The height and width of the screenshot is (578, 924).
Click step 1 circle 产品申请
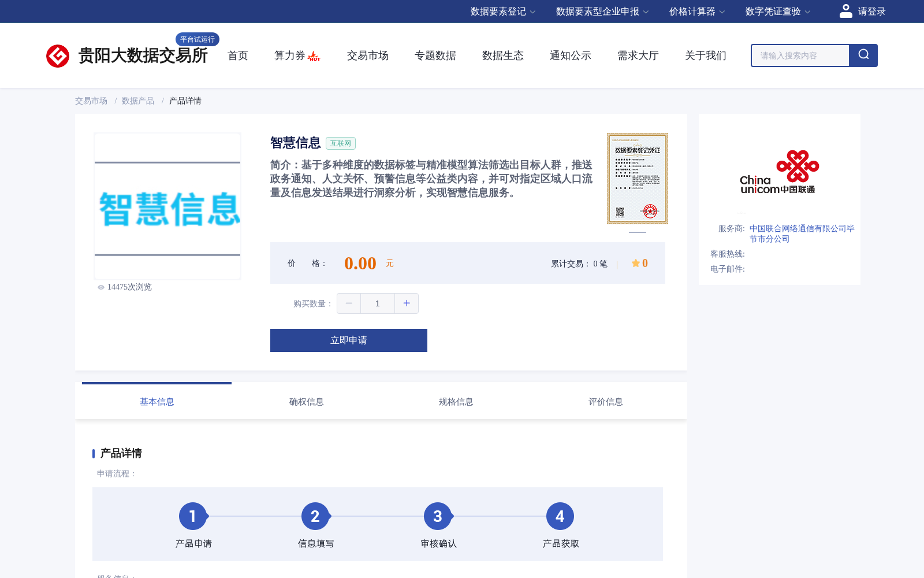[x=193, y=516]
